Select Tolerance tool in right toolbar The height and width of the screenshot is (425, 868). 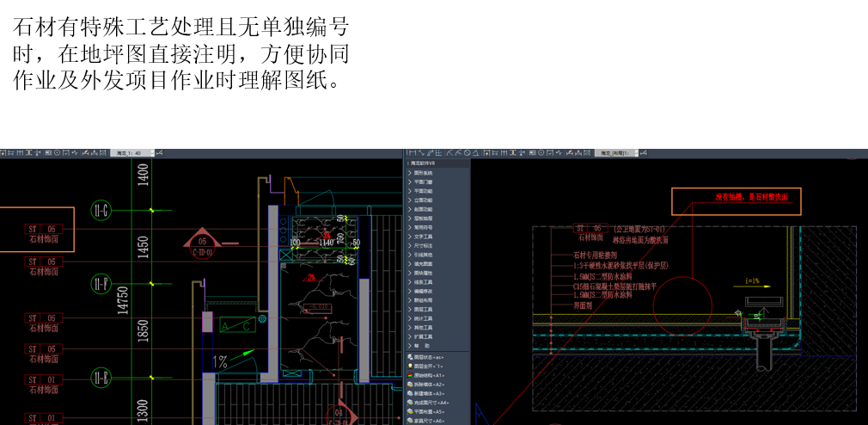click(x=532, y=153)
